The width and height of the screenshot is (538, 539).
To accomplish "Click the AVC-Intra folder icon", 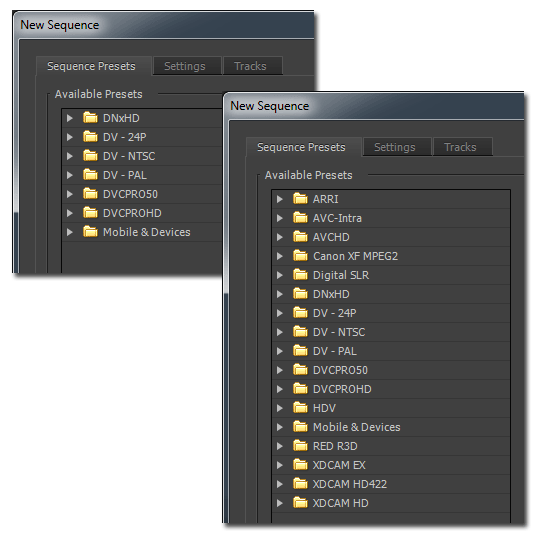I will (300, 217).
